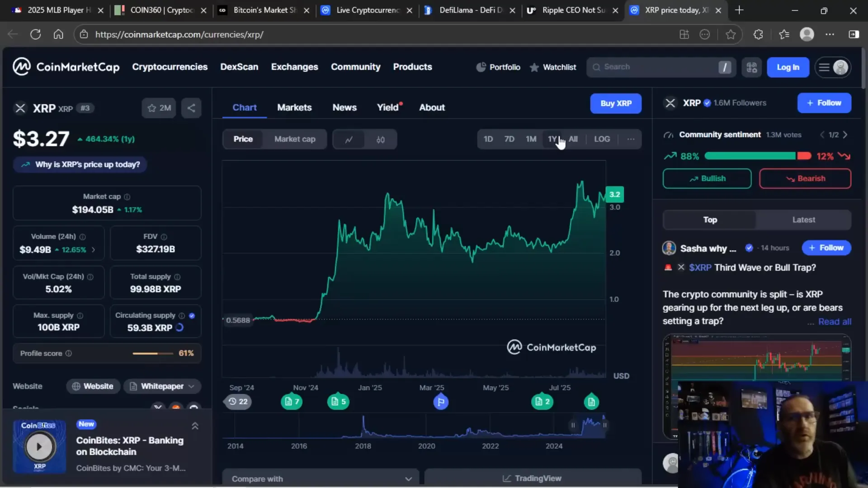This screenshot has height=488, width=868.
Task: Open the Cryptocurrencies menu
Action: [x=170, y=67]
